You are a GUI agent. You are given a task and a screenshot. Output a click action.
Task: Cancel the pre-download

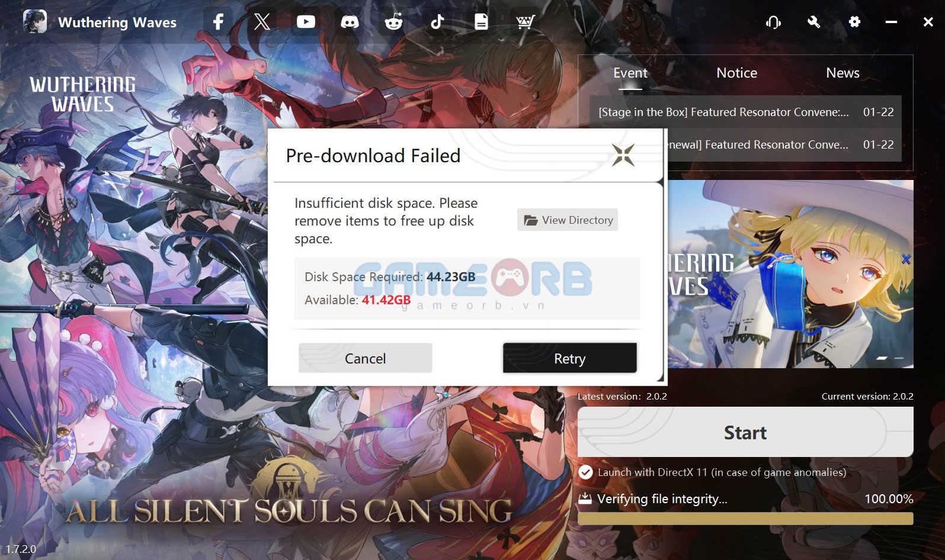(x=366, y=358)
